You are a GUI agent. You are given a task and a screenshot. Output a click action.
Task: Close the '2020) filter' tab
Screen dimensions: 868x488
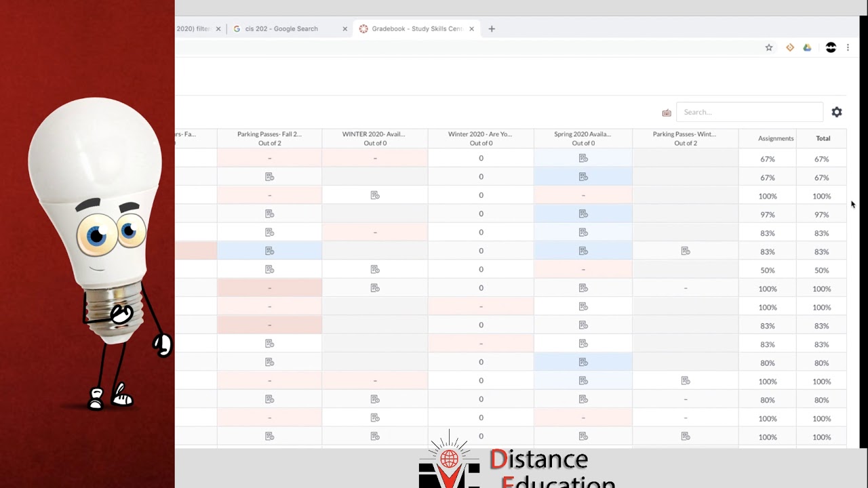[x=218, y=28]
